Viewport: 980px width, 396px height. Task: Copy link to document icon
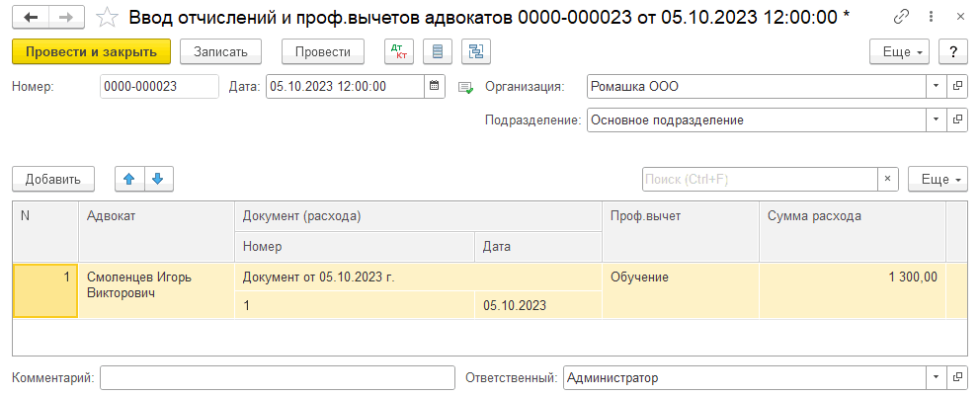(x=900, y=18)
